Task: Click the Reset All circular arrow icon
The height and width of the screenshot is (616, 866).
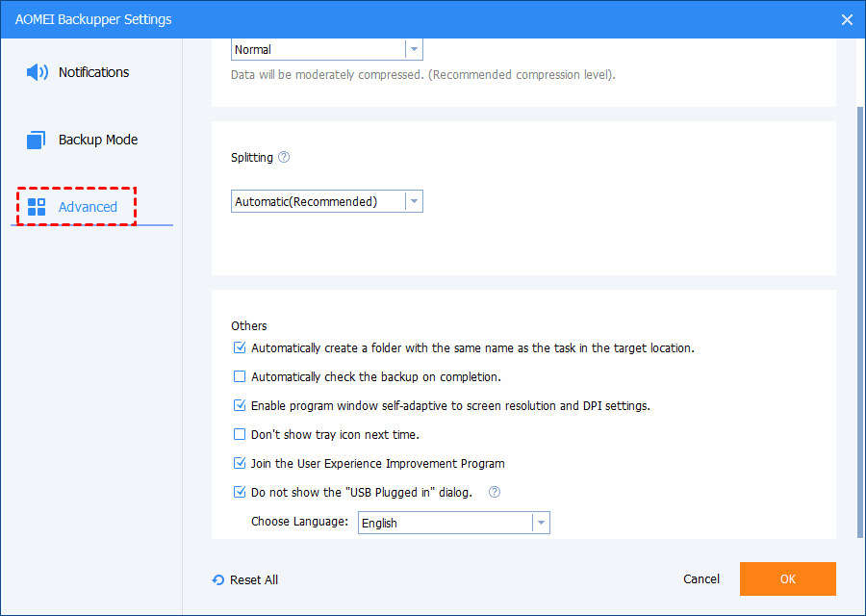Action: tap(218, 579)
